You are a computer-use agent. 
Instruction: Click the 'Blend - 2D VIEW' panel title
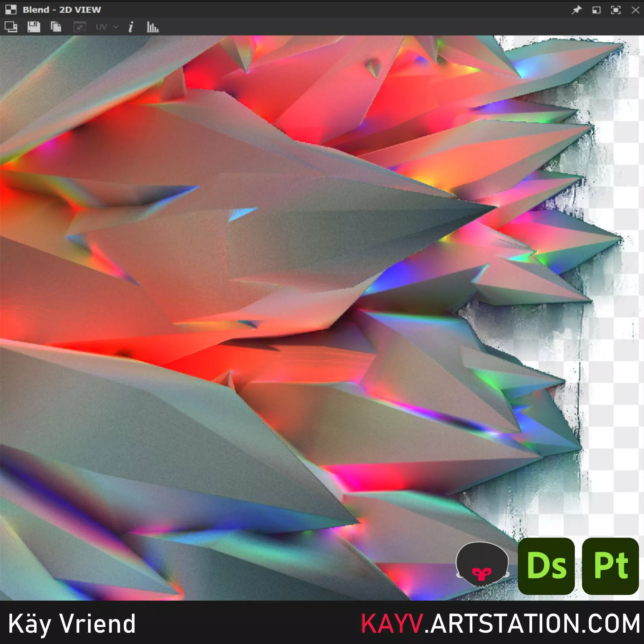pos(62,10)
